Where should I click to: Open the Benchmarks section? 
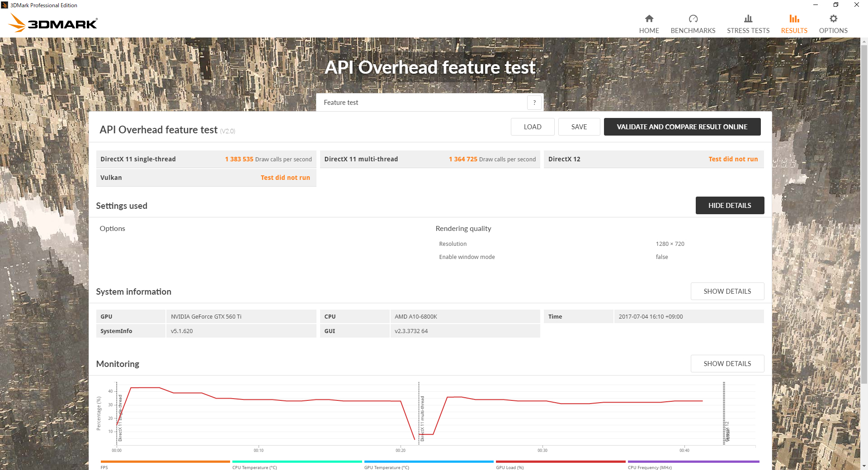(693, 24)
